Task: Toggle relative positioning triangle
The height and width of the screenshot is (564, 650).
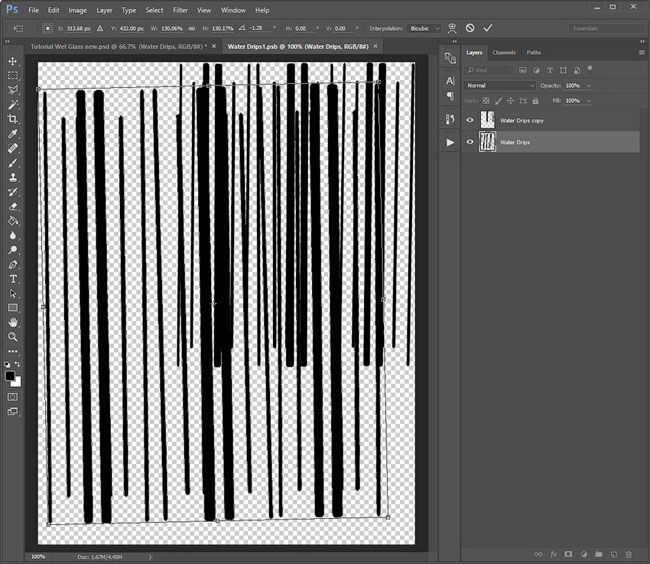Action: (100, 29)
